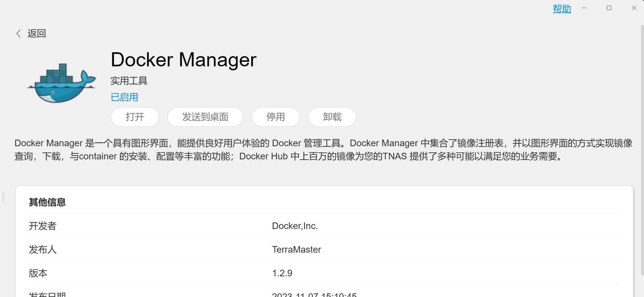
Task: Open Docker Manager with 打开 button
Action: [135, 117]
